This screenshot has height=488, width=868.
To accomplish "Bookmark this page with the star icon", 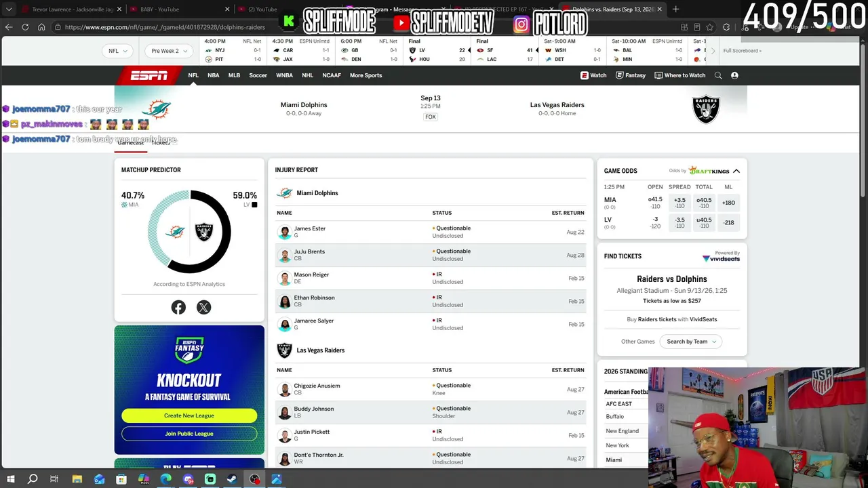I will [710, 27].
